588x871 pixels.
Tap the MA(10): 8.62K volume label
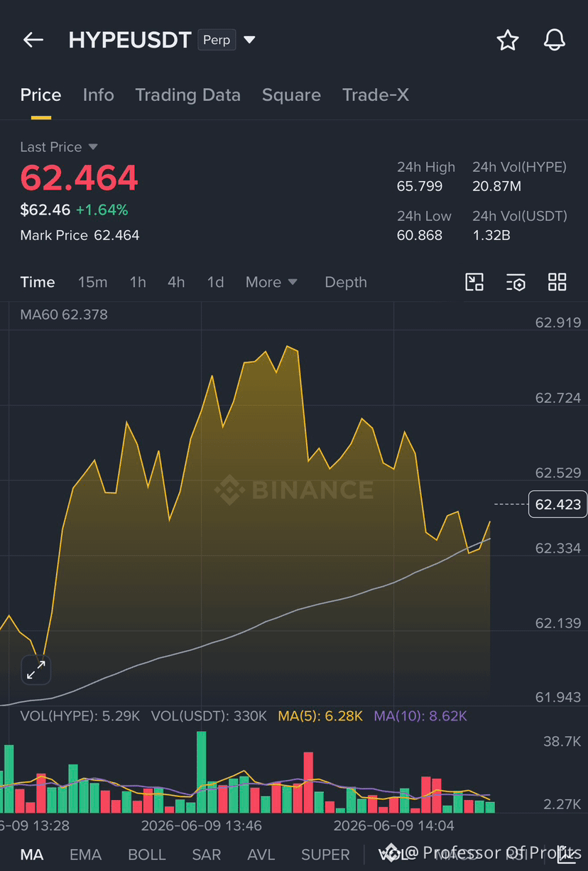[420, 716]
